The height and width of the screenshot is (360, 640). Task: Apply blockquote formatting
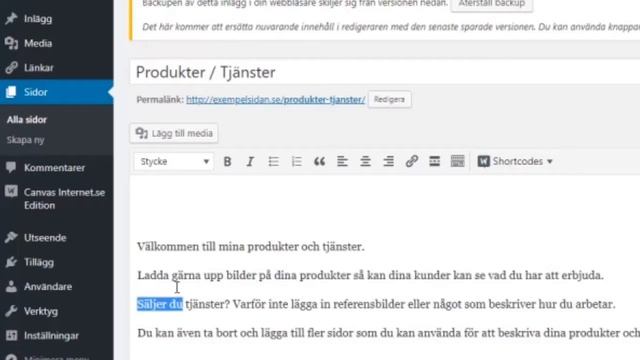pos(320,162)
